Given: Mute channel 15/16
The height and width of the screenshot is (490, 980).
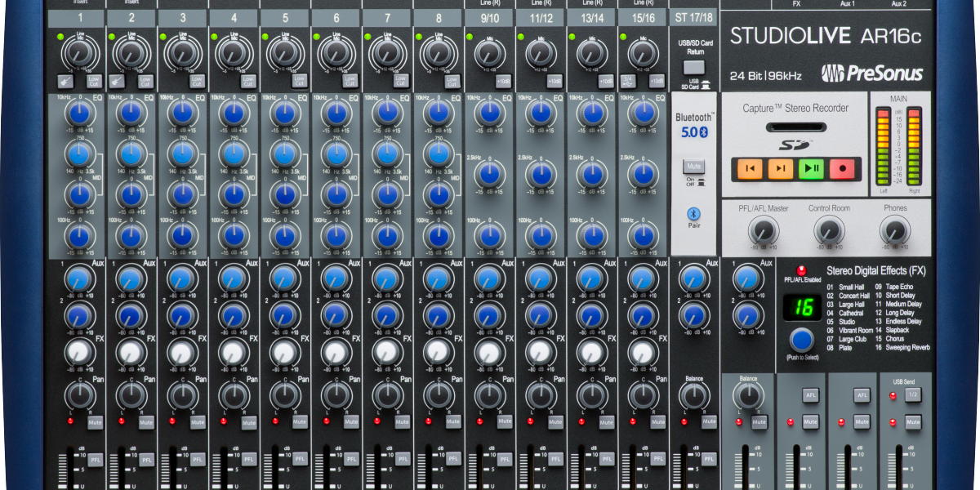Looking at the screenshot, I should click(x=658, y=422).
